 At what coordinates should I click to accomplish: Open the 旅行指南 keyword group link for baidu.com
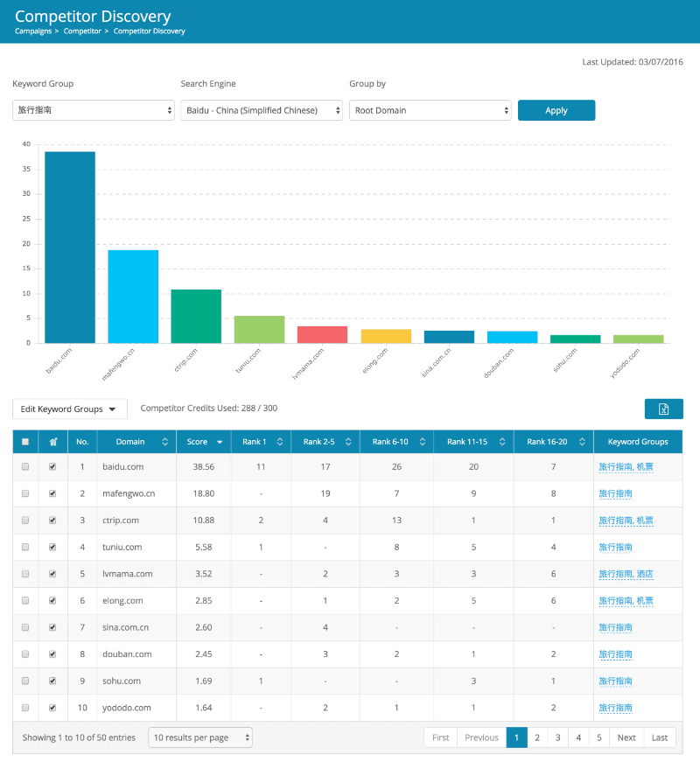pos(615,467)
